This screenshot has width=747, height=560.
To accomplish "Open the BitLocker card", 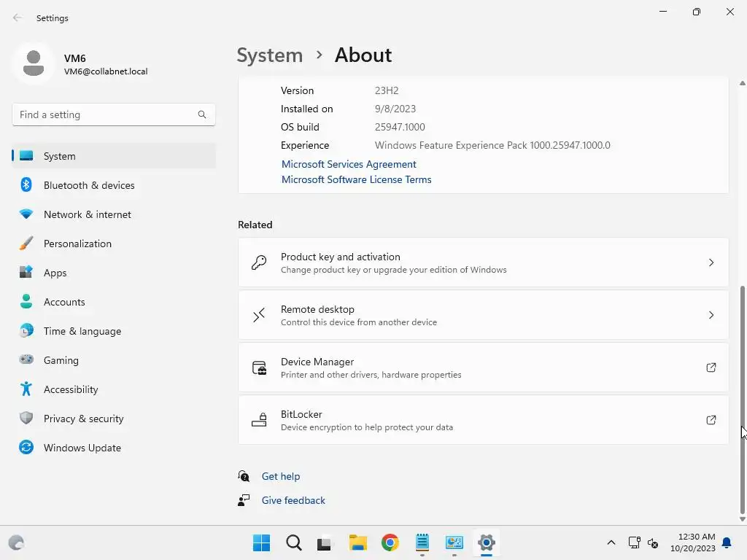I will [x=483, y=420].
